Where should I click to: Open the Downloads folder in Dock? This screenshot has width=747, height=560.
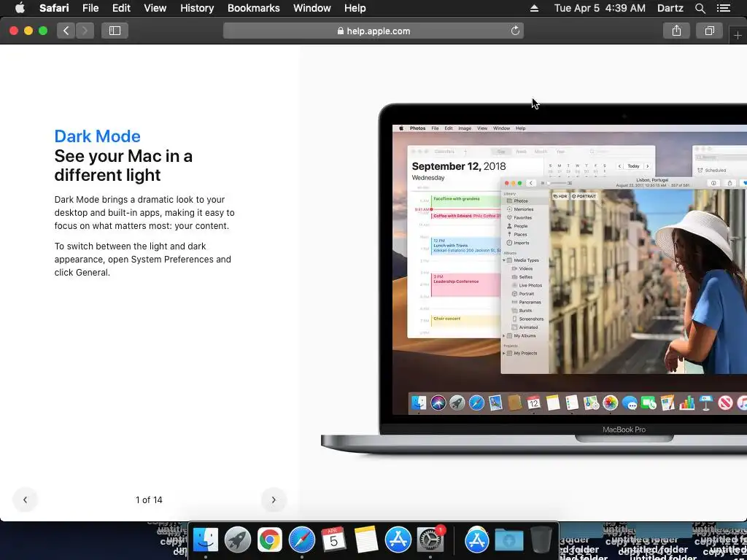click(x=508, y=540)
